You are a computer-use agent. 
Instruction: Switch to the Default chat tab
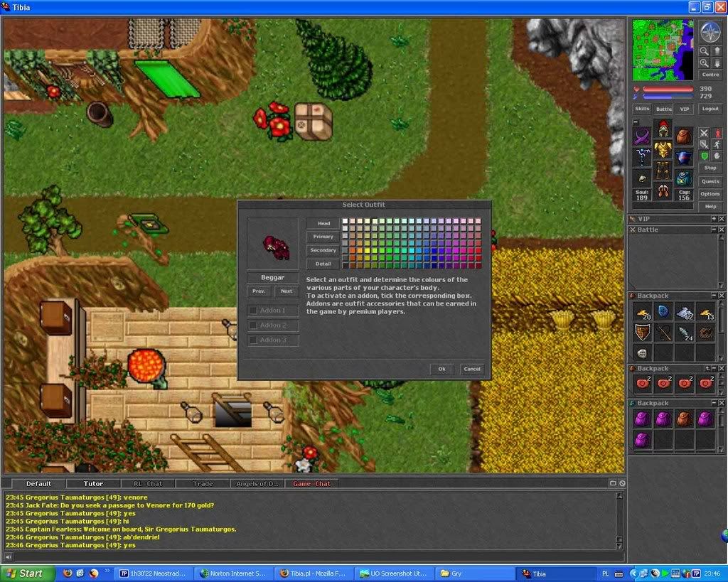[38, 484]
